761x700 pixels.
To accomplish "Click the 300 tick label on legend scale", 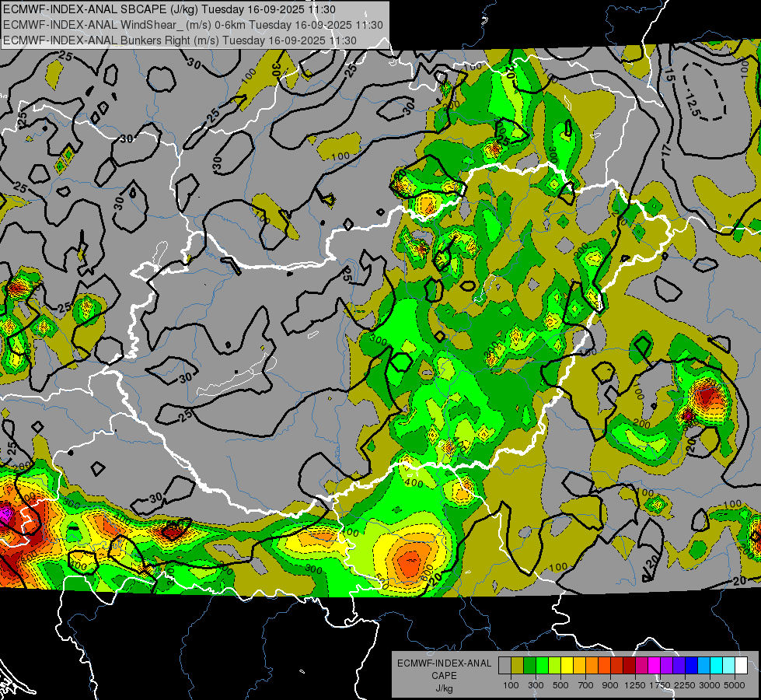I will coord(536,685).
